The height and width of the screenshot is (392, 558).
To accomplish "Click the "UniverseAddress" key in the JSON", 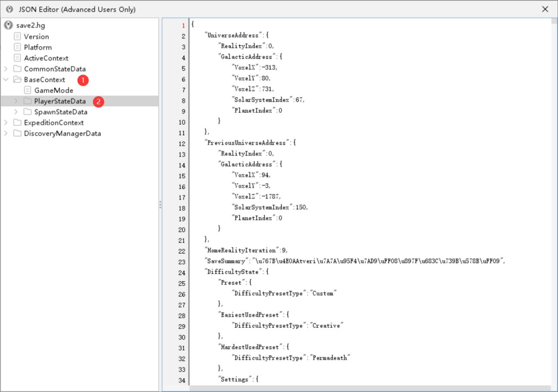I will 233,35.
